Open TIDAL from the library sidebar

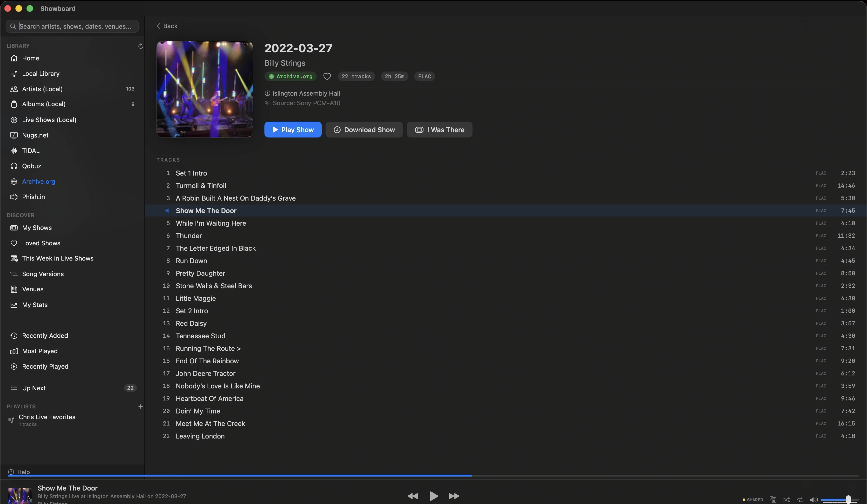(31, 151)
